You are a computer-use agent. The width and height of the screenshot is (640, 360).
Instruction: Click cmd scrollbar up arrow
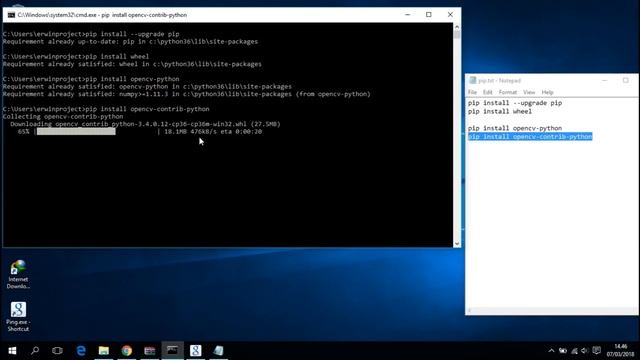tap(457, 27)
